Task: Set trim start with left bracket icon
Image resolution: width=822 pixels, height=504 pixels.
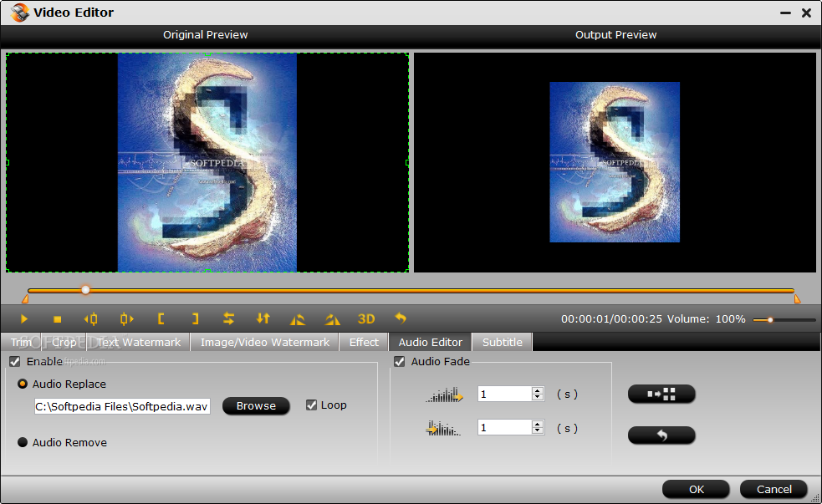Action: tap(161, 318)
